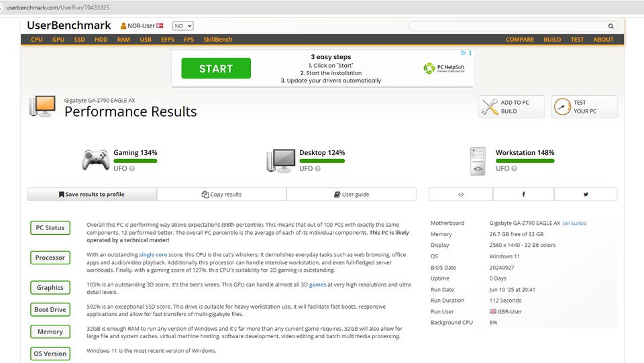
Task: Click the PC Status button
Action: [50, 227]
